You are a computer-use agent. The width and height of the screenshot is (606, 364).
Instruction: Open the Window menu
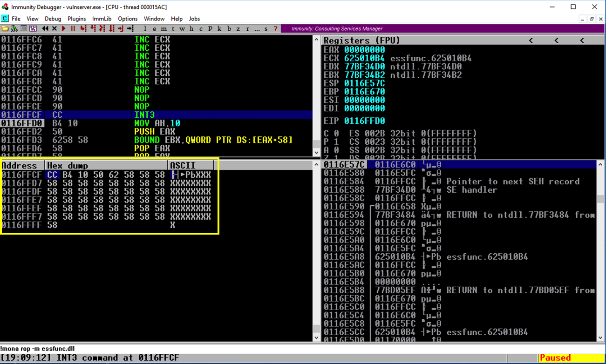click(154, 19)
